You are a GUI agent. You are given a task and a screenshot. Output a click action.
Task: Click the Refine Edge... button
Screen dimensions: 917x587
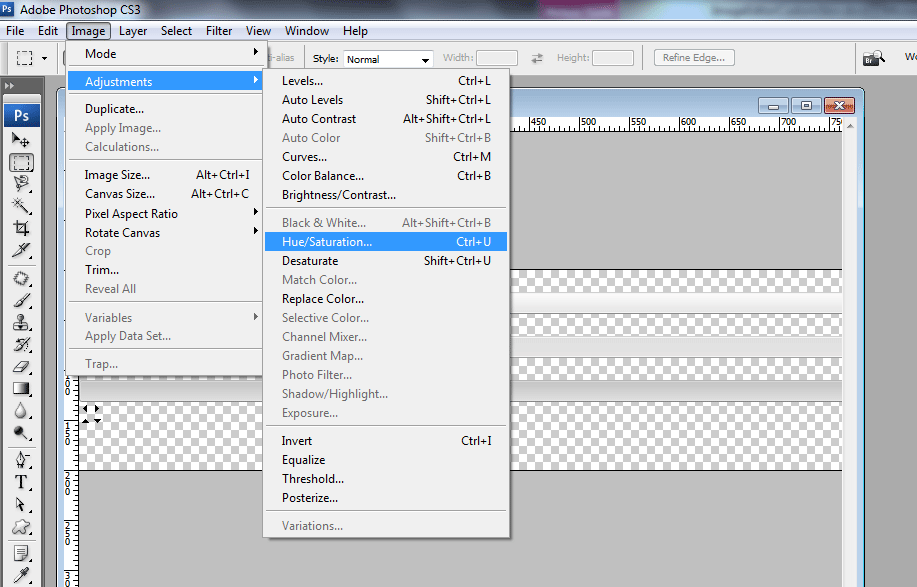pos(694,57)
